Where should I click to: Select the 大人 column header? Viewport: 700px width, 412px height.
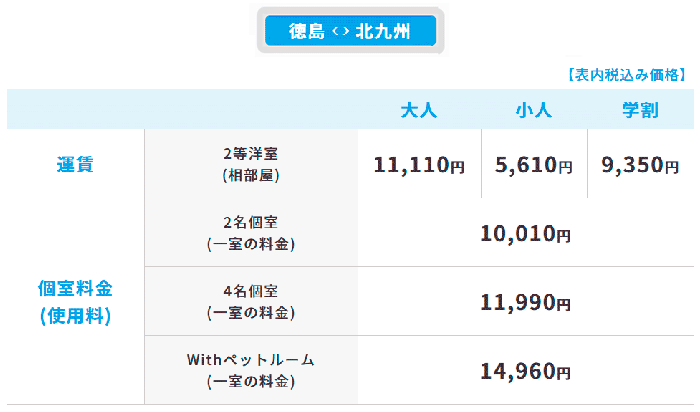(419, 109)
